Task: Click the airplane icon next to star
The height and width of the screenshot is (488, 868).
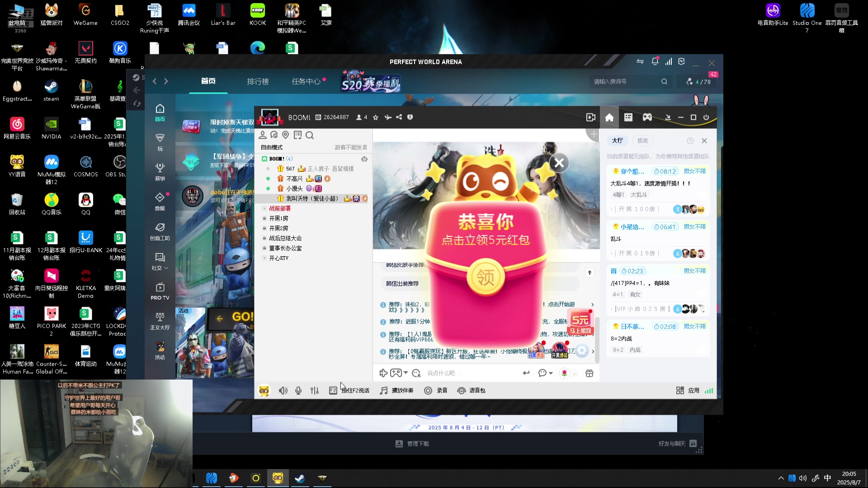Action: 387,117
